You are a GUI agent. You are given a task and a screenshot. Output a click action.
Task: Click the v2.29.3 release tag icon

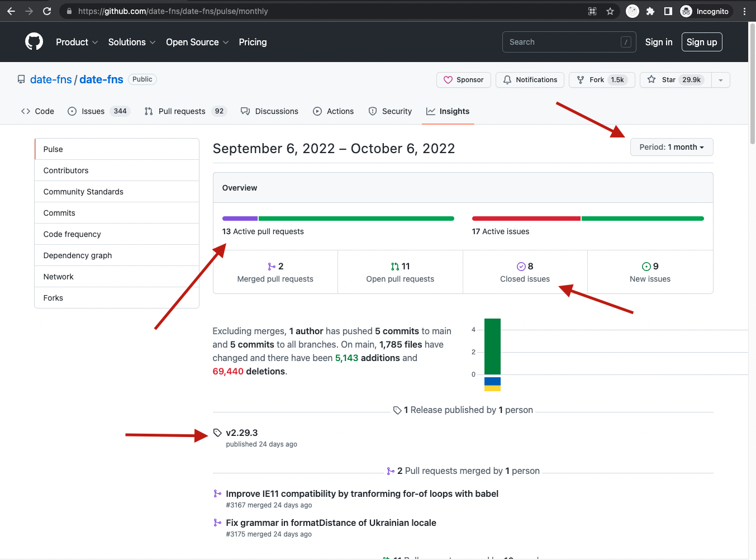click(x=217, y=433)
